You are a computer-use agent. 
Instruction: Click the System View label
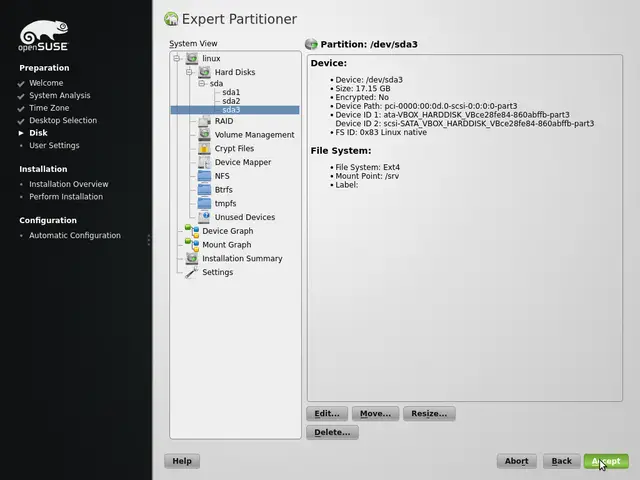pos(193,44)
